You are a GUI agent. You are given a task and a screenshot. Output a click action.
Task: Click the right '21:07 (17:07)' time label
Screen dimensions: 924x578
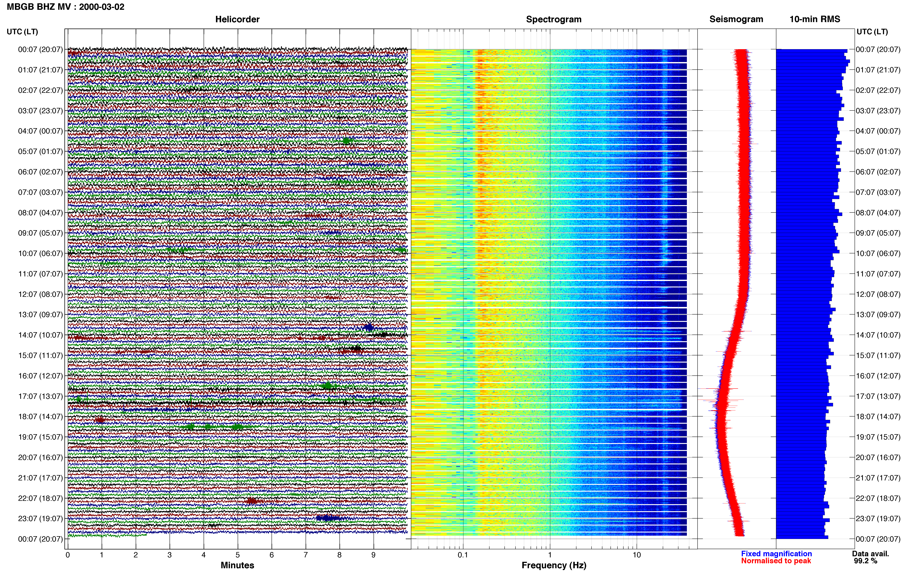pyautogui.click(x=878, y=478)
